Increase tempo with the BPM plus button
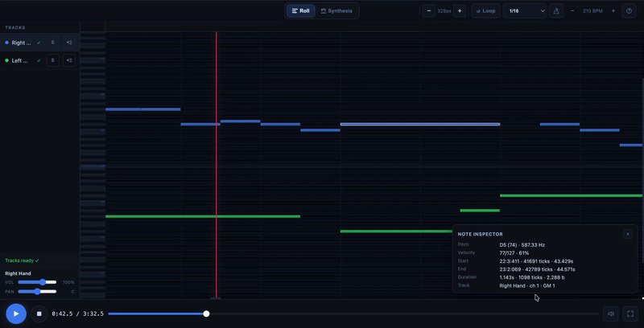The width and height of the screenshot is (644, 328). [x=613, y=11]
